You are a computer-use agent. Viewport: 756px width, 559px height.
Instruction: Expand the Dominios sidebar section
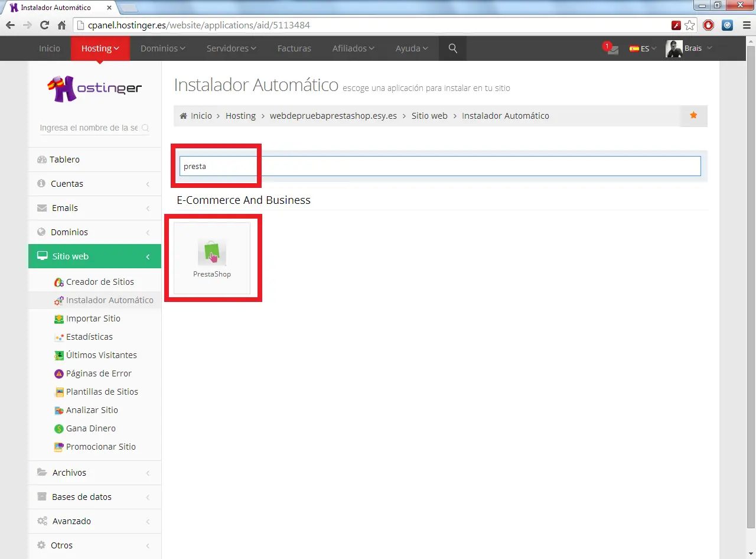point(94,232)
